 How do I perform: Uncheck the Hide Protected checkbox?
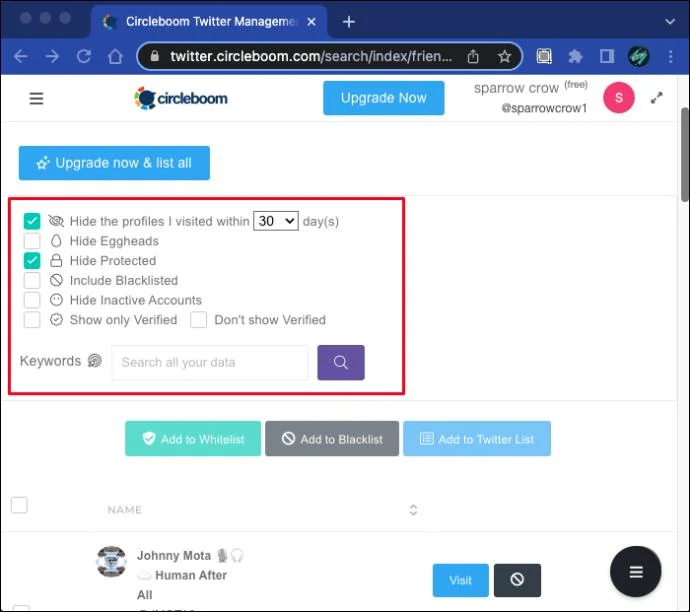tap(32, 260)
